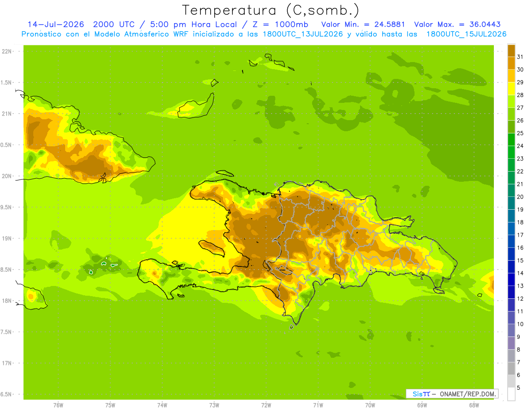Click the "19N" latitude axis label
Image resolution: width=532 pixels, height=411 pixels.
pyautogui.click(x=6, y=238)
